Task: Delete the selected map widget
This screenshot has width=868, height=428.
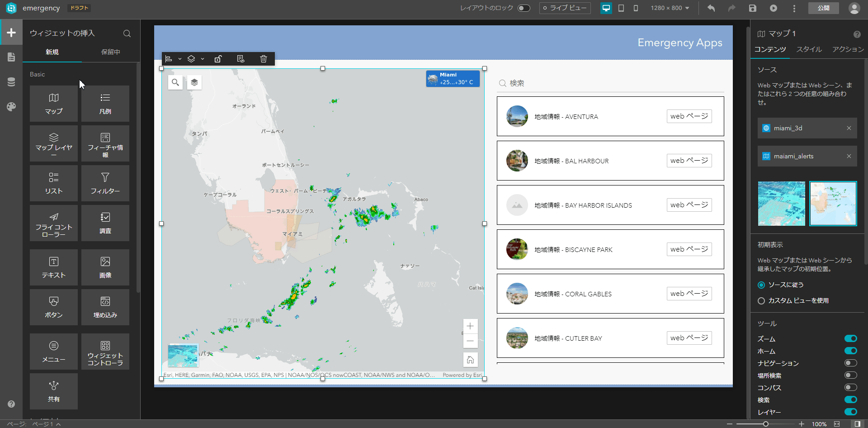Action: [x=264, y=59]
